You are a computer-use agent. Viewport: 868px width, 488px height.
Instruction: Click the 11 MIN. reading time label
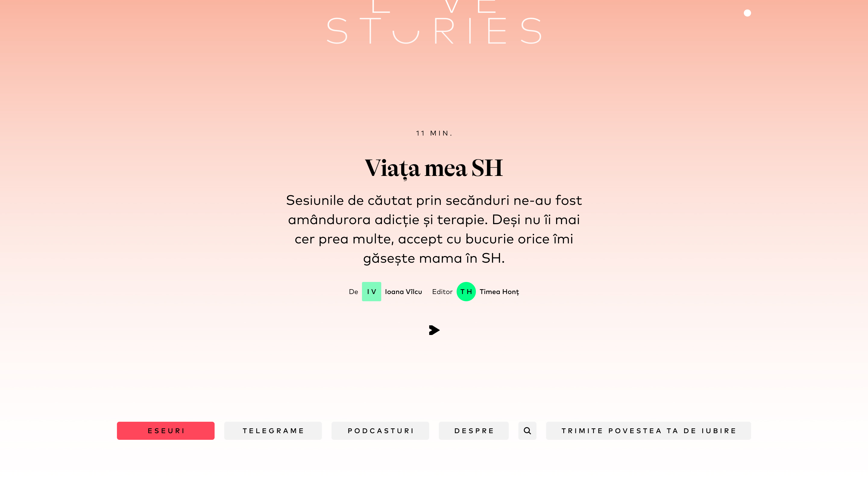pyautogui.click(x=434, y=133)
